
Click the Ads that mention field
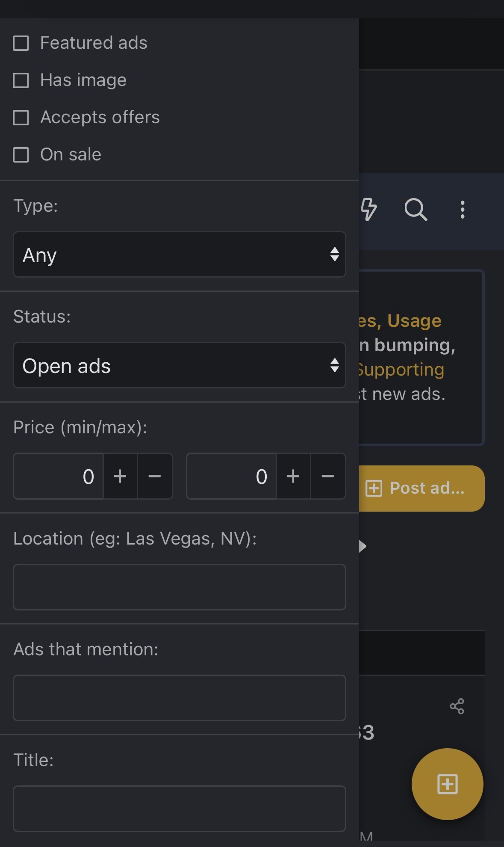[x=180, y=698]
